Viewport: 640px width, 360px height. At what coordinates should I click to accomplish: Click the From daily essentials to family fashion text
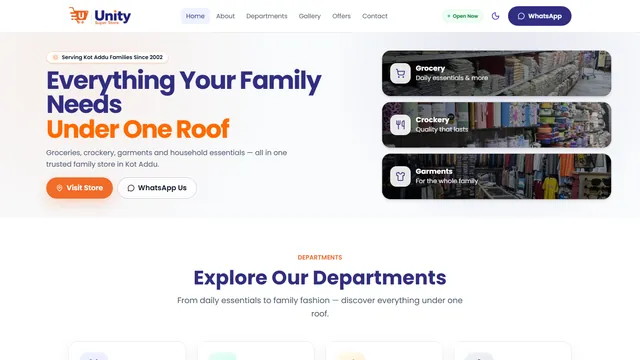(320, 307)
